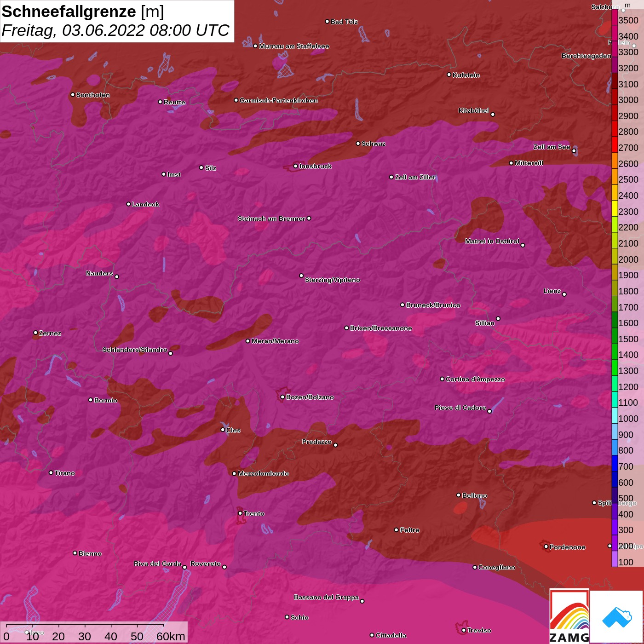
Task: Click the Mezzolombardo label
Action: coord(263,473)
